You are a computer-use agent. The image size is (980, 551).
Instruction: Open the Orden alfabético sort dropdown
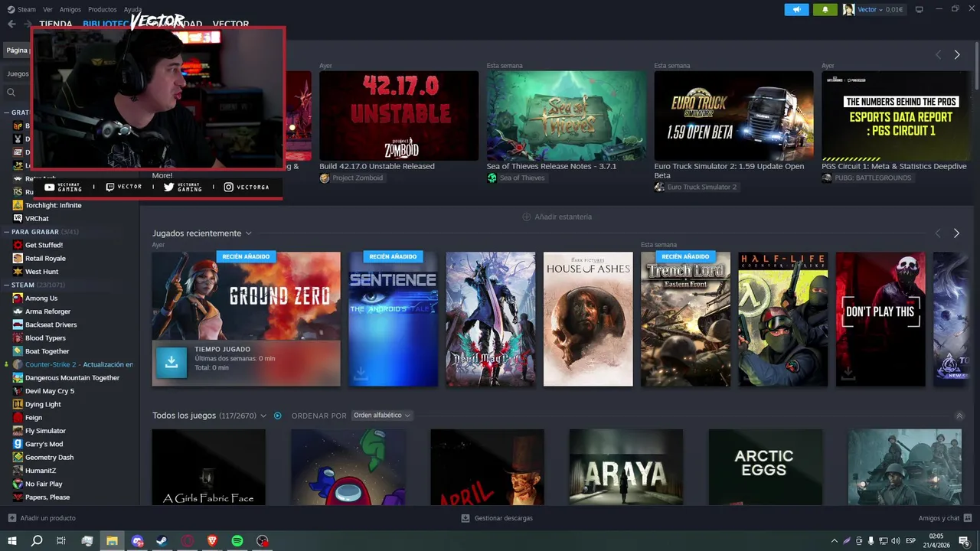381,416
